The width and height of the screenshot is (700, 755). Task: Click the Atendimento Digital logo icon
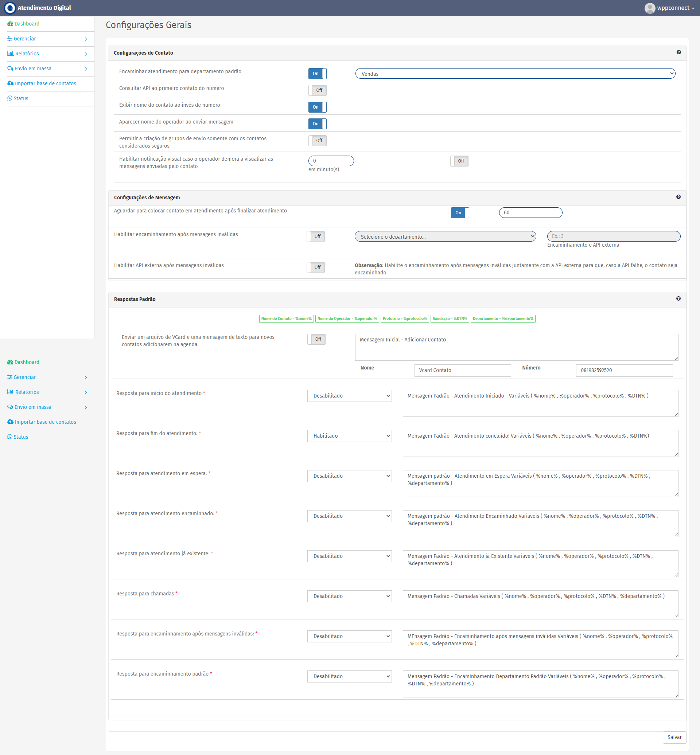pos(10,8)
